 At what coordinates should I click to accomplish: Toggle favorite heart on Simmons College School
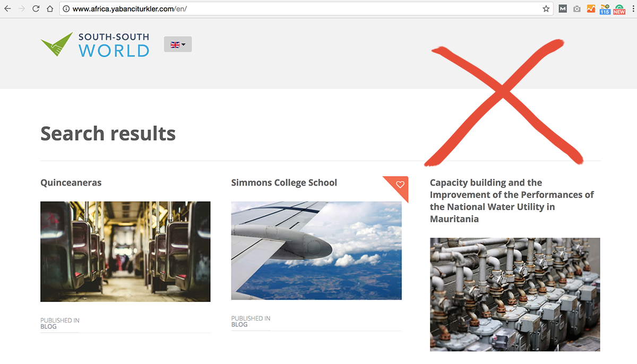[x=400, y=185]
